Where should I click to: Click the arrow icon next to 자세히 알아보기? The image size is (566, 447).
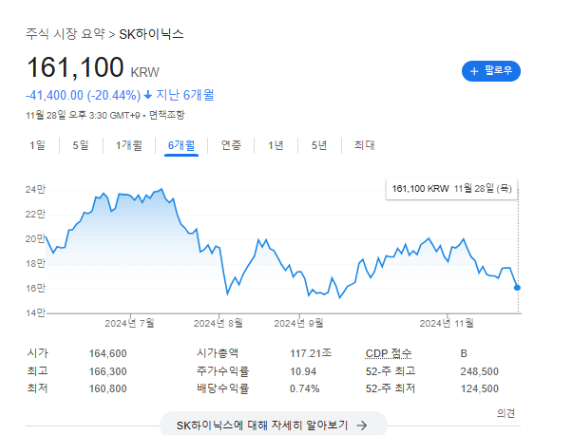[x=362, y=425]
